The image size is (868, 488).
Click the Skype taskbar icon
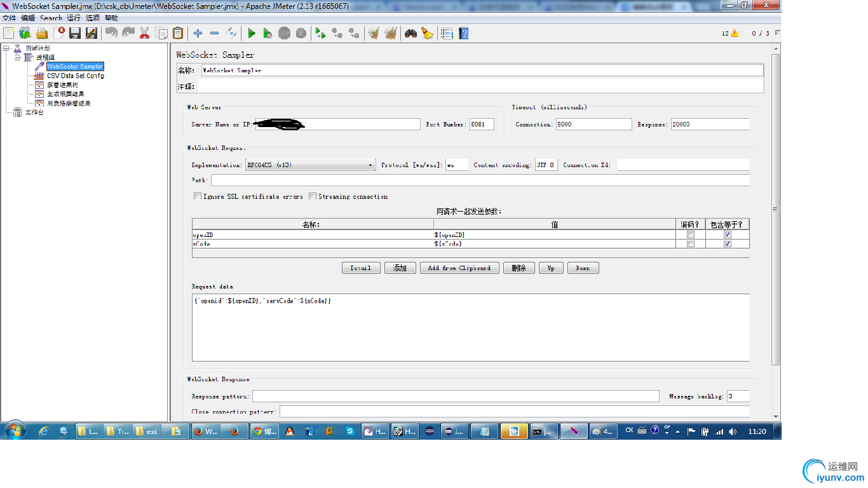pyautogui.click(x=349, y=431)
